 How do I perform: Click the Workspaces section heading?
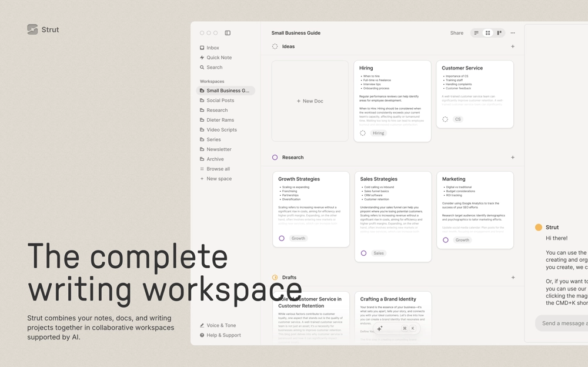[x=212, y=81]
